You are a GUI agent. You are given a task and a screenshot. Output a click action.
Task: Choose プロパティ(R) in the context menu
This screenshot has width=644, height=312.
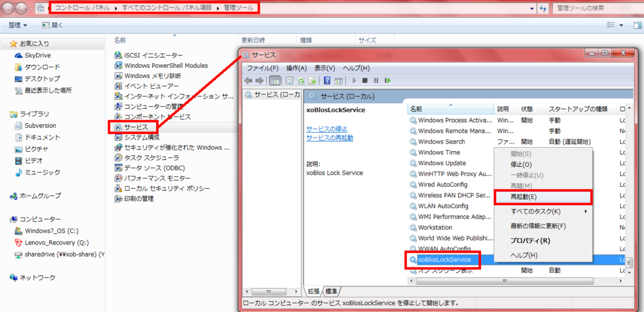pyautogui.click(x=543, y=240)
